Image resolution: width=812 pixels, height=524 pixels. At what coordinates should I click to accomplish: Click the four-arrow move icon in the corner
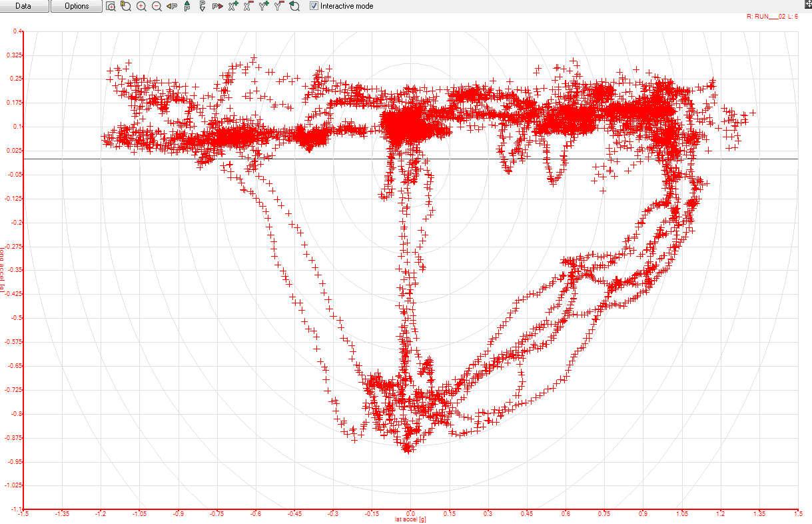(808, 4)
